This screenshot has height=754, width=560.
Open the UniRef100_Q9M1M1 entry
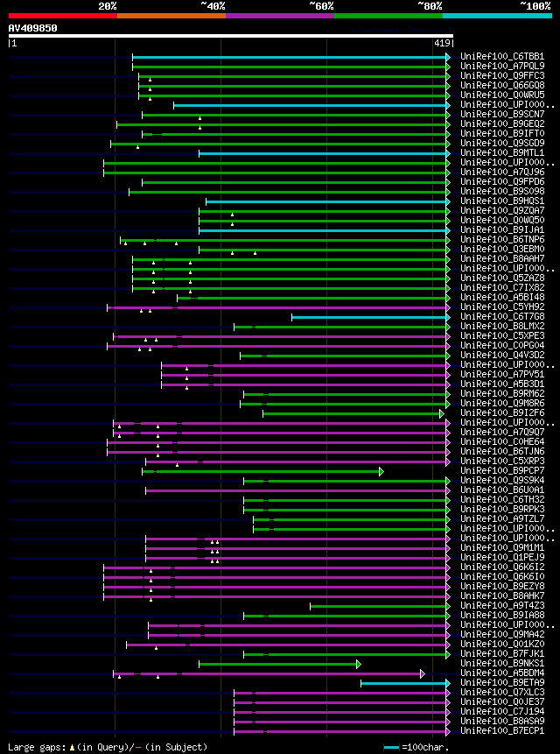pyautogui.click(x=502, y=547)
